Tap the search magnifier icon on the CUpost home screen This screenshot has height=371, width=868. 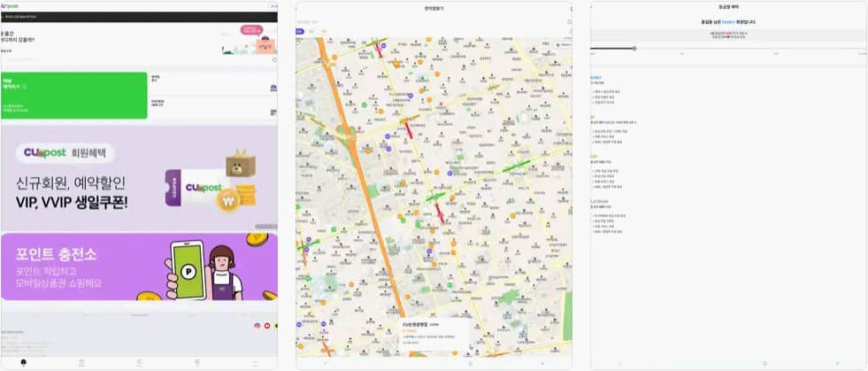[x=274, y=59]
